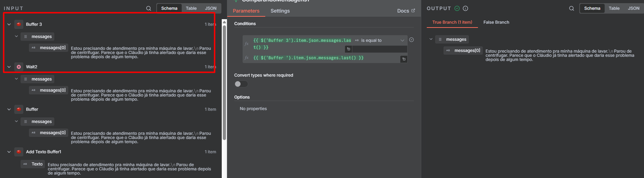
Task: Open the Docs link
Action: [406, 11]
